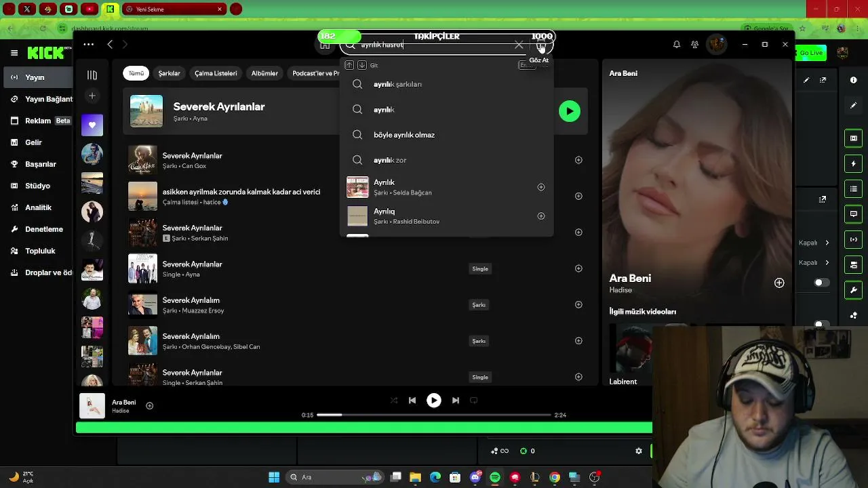Open Kick info icon in right toolbar
This screenshot has height=488, width=868.
coord(853,80)
